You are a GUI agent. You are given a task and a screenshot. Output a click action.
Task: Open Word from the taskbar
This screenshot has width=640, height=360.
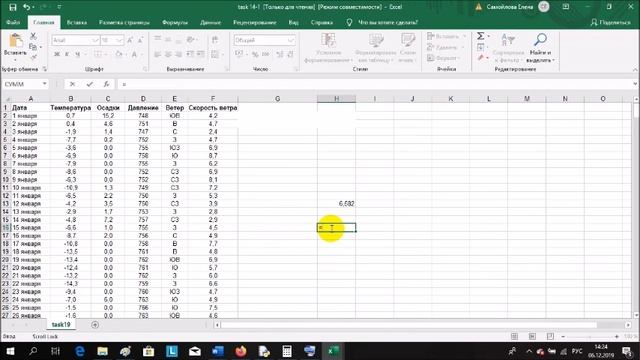218,351
